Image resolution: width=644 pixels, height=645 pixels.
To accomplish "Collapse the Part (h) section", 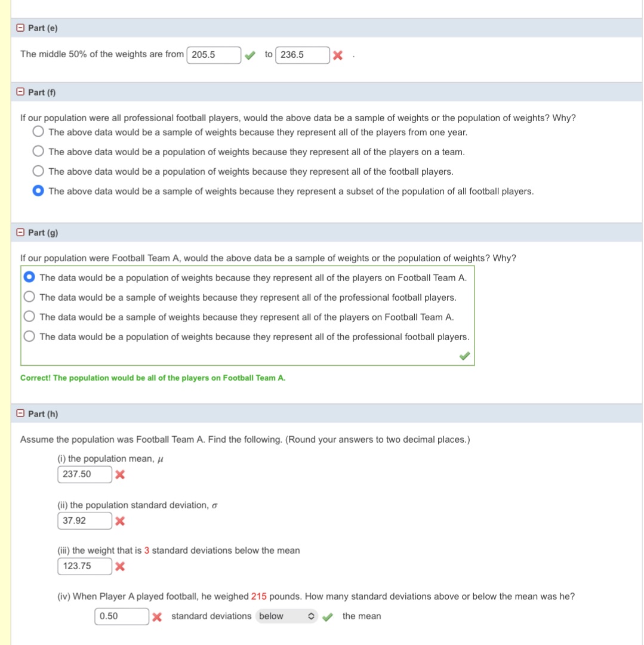I will [20, 413].
